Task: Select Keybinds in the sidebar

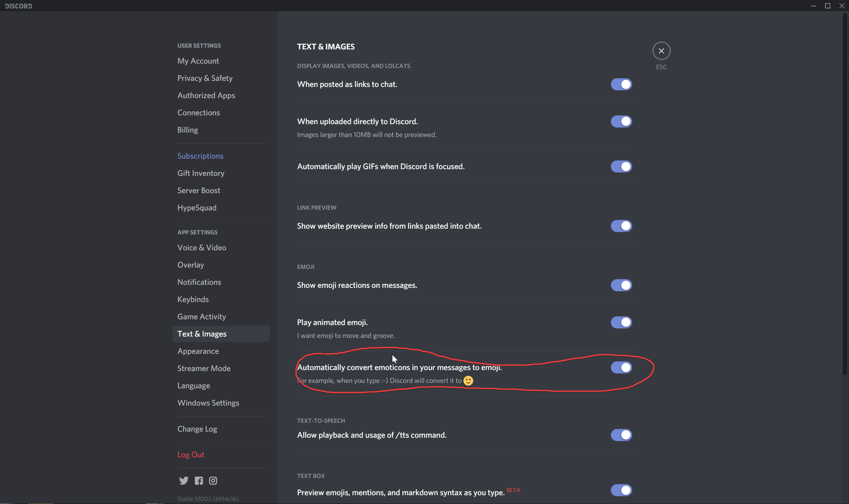Action: pos(193,299)
